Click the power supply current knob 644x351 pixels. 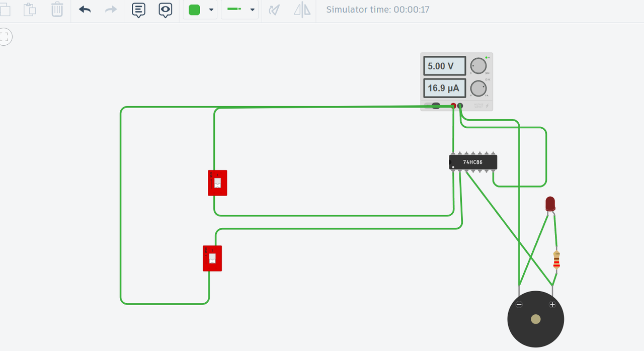478,88
